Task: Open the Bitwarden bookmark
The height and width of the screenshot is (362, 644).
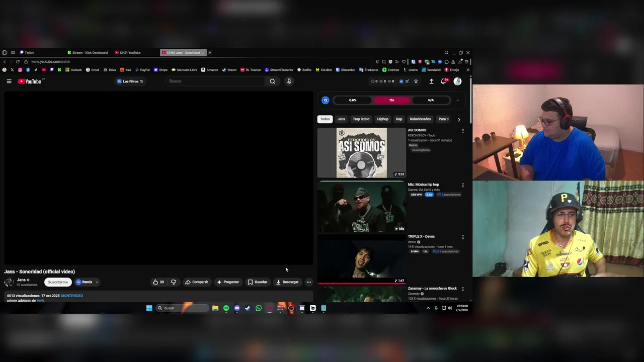Action: pyautogui.click(x=345, y=70)
